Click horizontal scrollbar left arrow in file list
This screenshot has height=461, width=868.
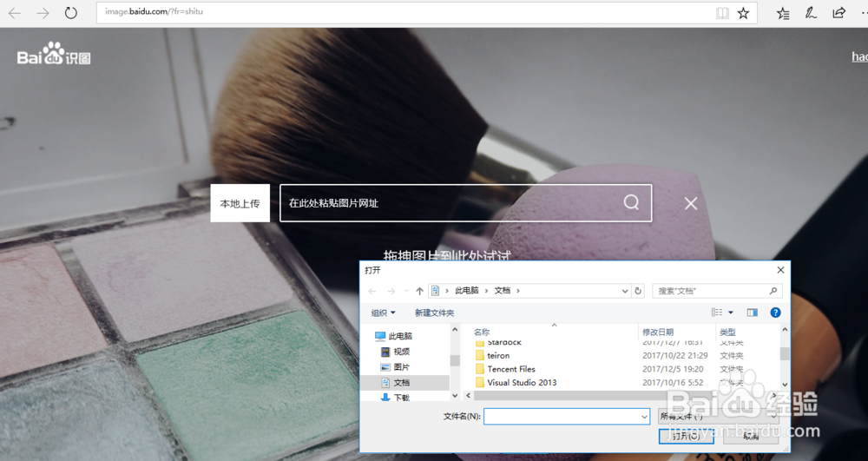click(x=469, y=396)
